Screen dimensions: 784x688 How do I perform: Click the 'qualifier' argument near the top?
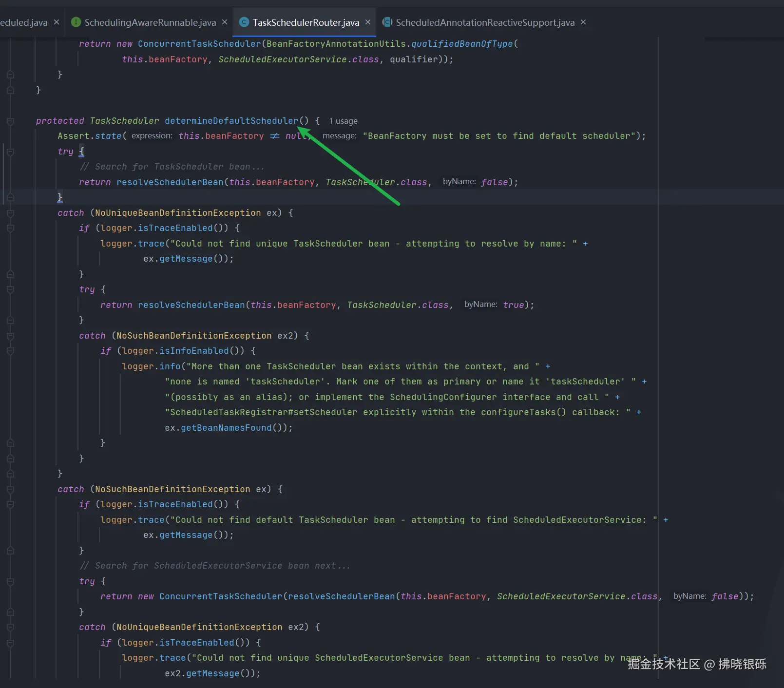click(414, 59)
